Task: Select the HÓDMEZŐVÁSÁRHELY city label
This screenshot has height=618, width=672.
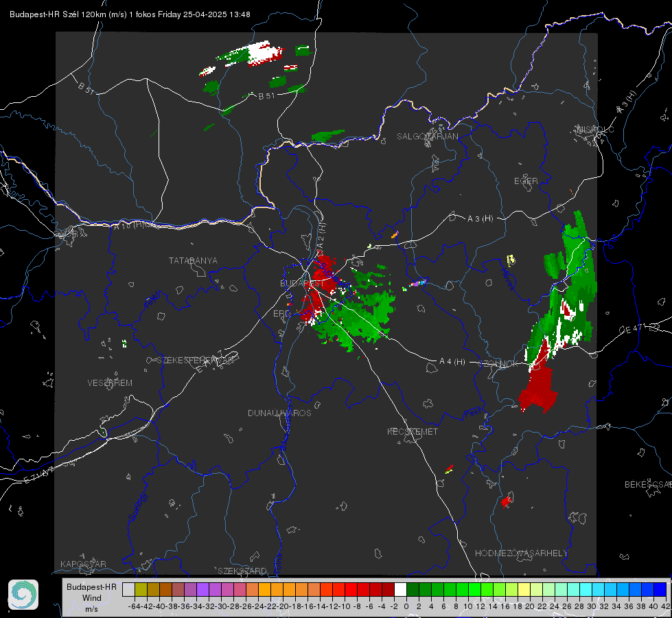Action: point(521,553)
